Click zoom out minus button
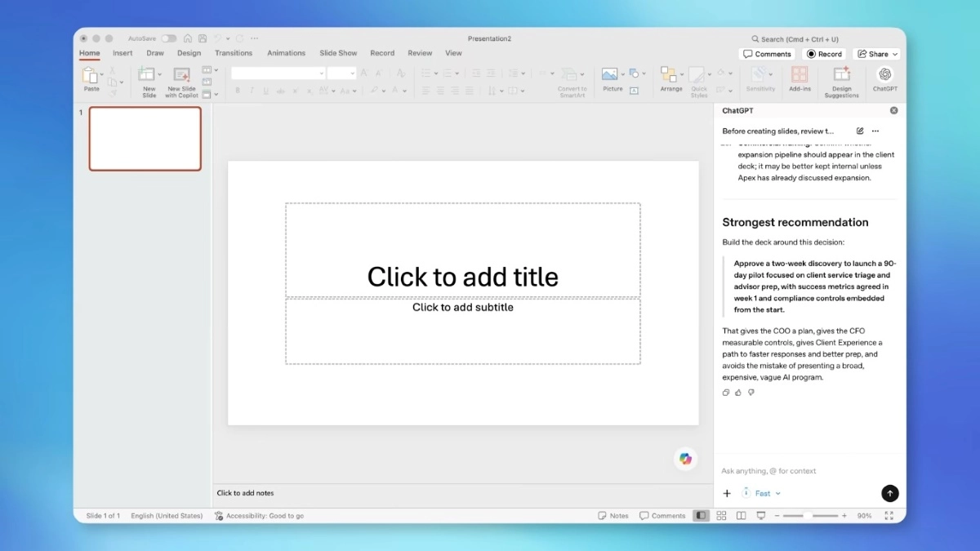The image size is (980, 551). (x=777, y=516)
